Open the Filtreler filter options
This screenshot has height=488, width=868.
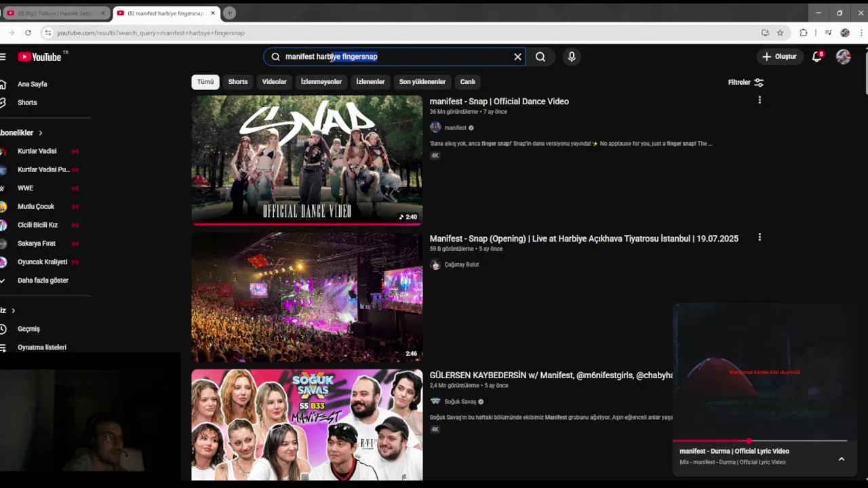(x=745, y=82)
